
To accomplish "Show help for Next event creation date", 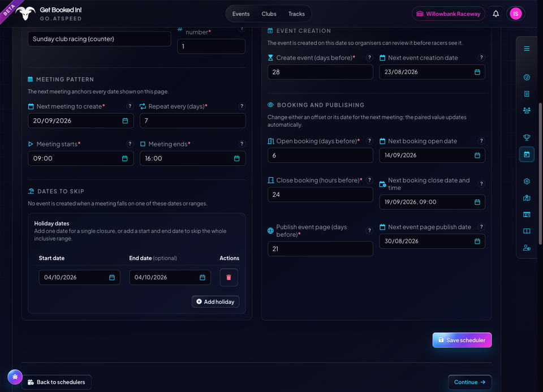I will point(481,58).
